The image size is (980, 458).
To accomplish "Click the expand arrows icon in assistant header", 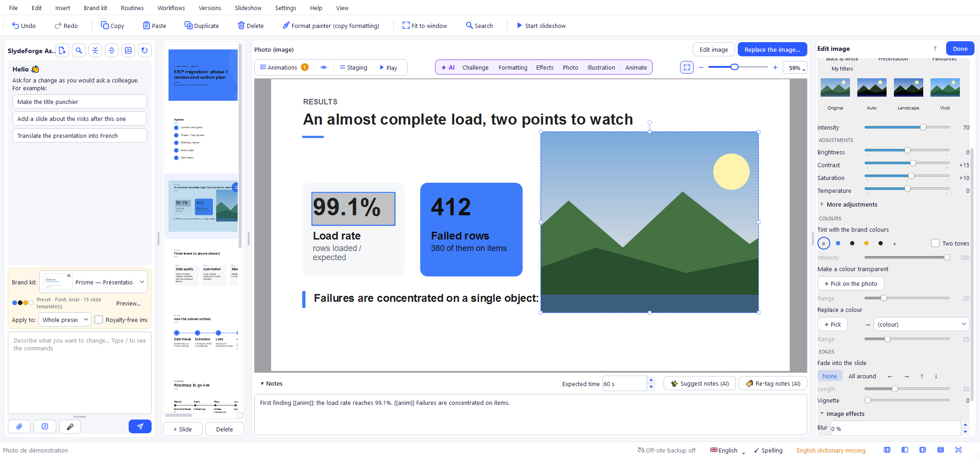I will pos(112,51).
